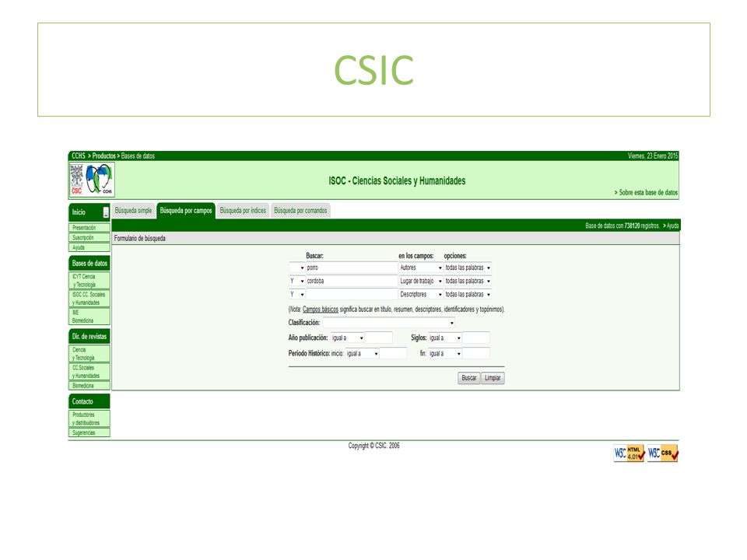Open the IME Biomedicina database link

point(89,317)
